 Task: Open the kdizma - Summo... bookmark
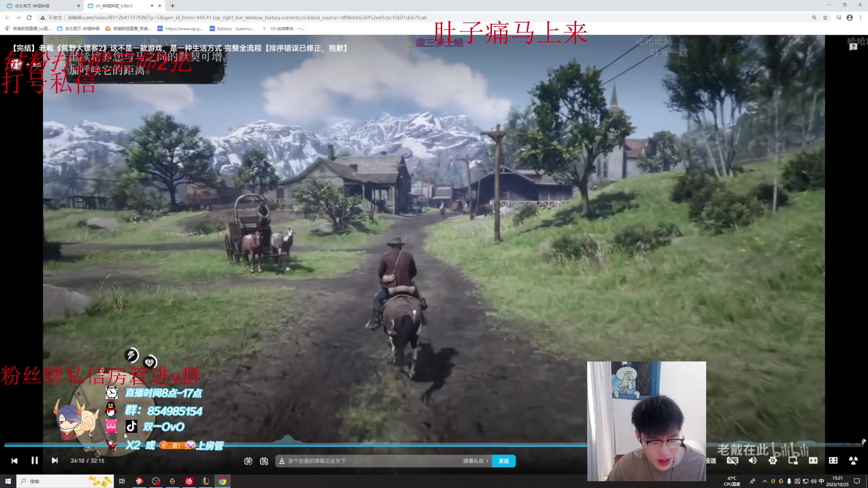point(232,28)
